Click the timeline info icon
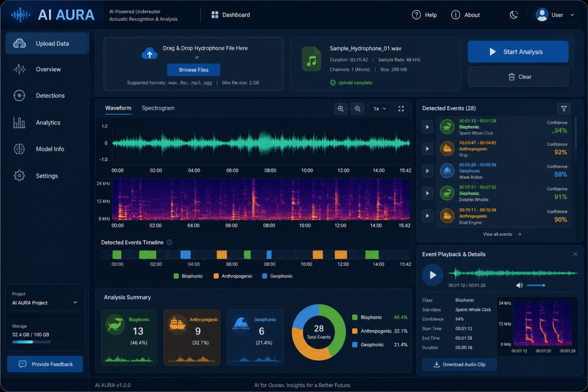Screen dimensions: 588x392 pos(169,243)
